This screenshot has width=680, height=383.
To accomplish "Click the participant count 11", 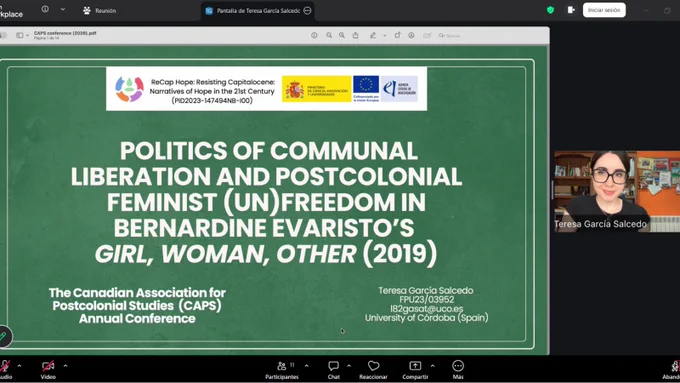I will coord(292,365).
